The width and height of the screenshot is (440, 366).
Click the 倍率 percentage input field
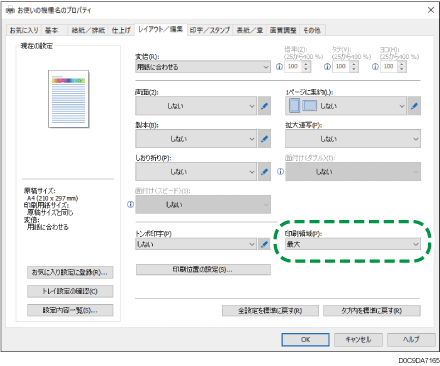[x=293, y=67]
